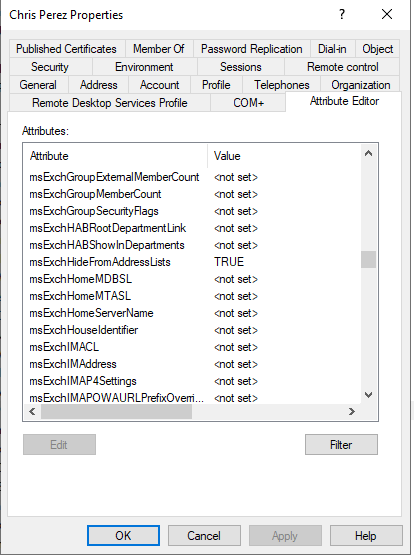Select the msExchHideFromAddressLists attribute row
This screenshot has height=557, width=414.
[x=192, y=262]
